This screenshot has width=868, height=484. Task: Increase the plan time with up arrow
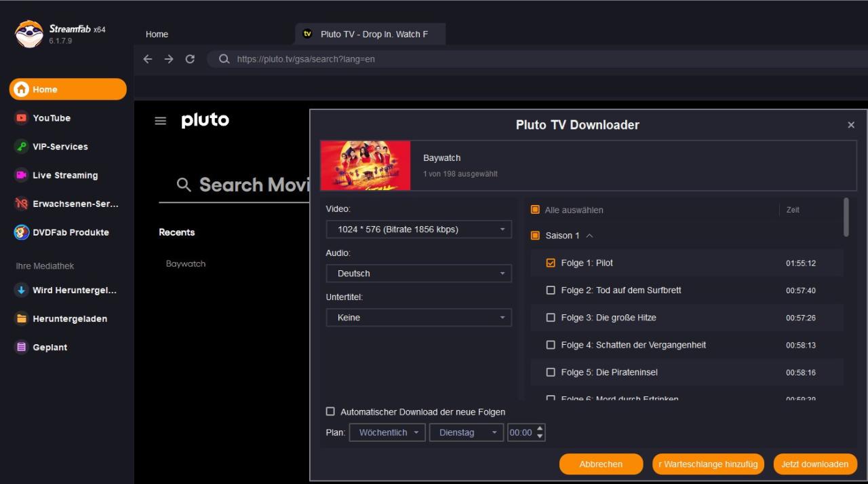(x=540, y=428)
